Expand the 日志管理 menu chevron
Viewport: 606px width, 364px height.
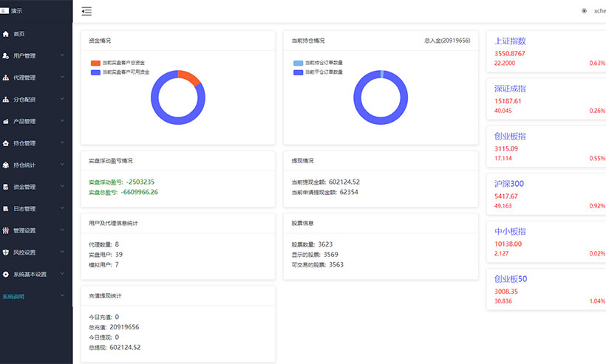[62, 209]
